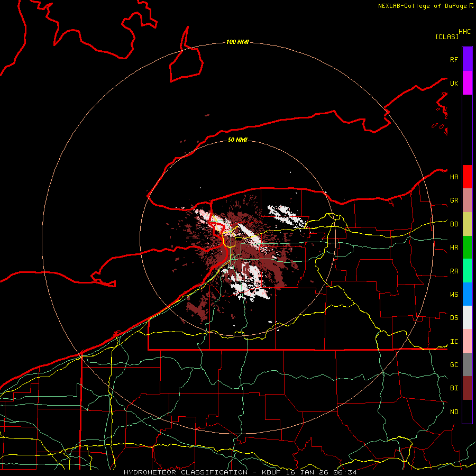Click the "HR" legend label
This screenshot has height=476, width=476.
point(454,248)
